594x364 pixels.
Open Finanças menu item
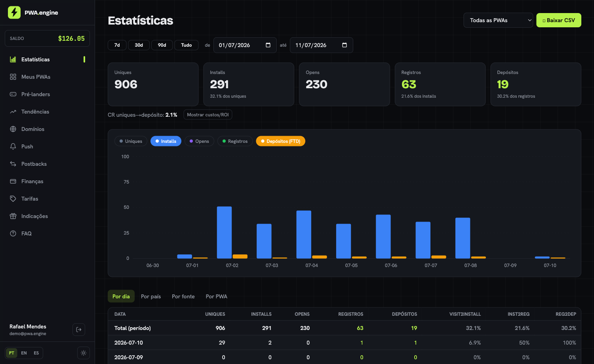click(47, 181)
